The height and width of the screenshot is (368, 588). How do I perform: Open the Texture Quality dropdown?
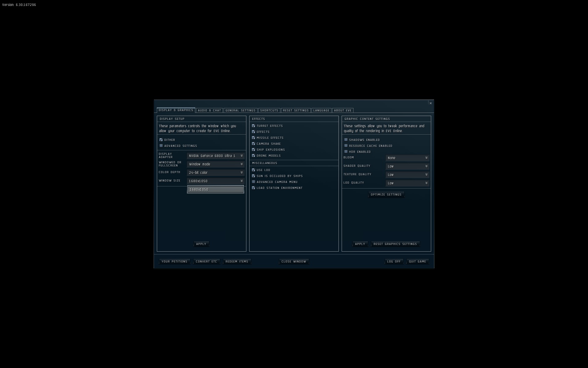407,175
